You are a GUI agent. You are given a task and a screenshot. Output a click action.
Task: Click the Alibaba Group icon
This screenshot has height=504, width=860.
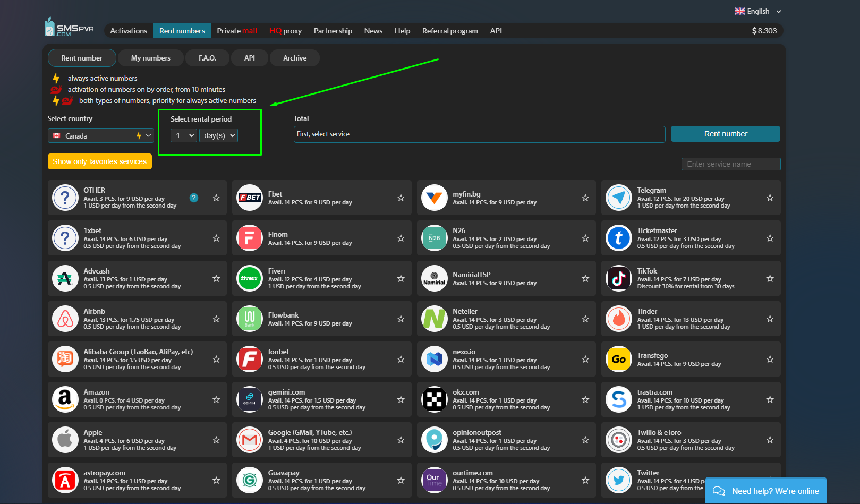(x=65, y=359)
